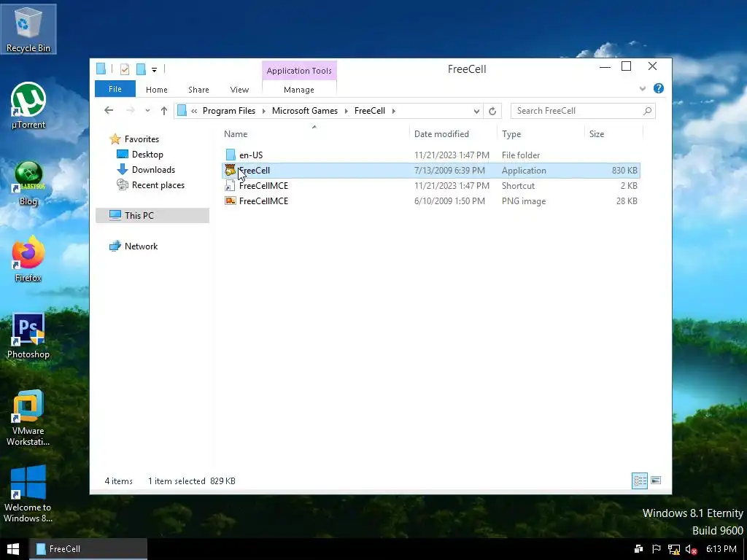747x560 pixels.
Task: Click the search magnifier icon
Action: pyautogui.click(x=647, y=111)
